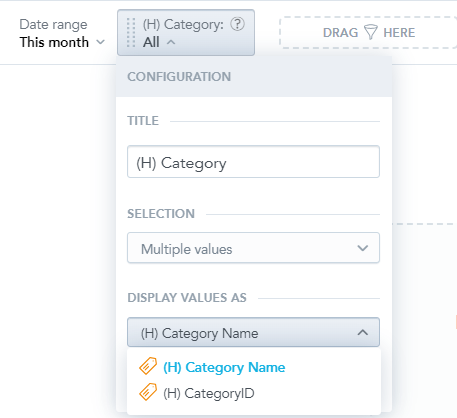The image size is (457, 418).
Task: Click the tag icon beside (H) CategoryID
Action: 148,392
